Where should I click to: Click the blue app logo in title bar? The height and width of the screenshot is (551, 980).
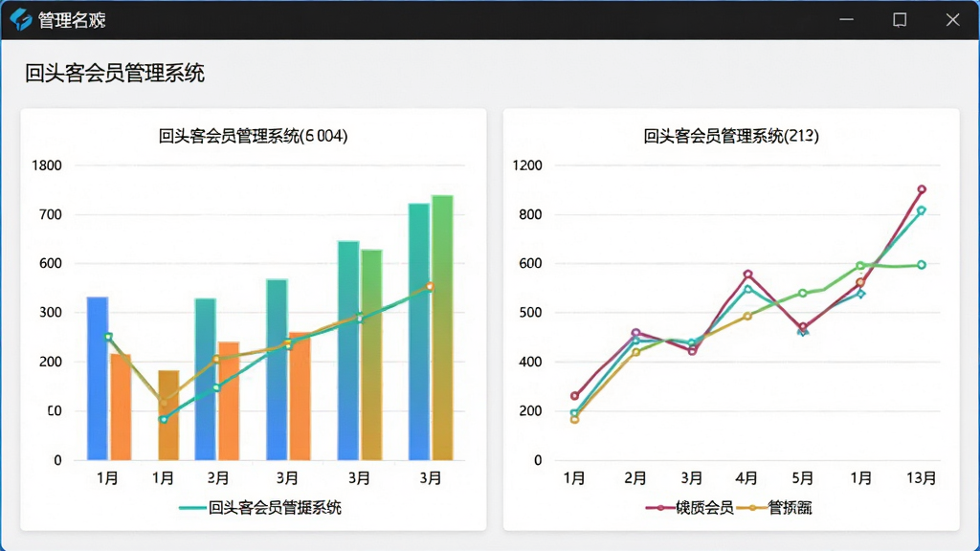point(21,20)
